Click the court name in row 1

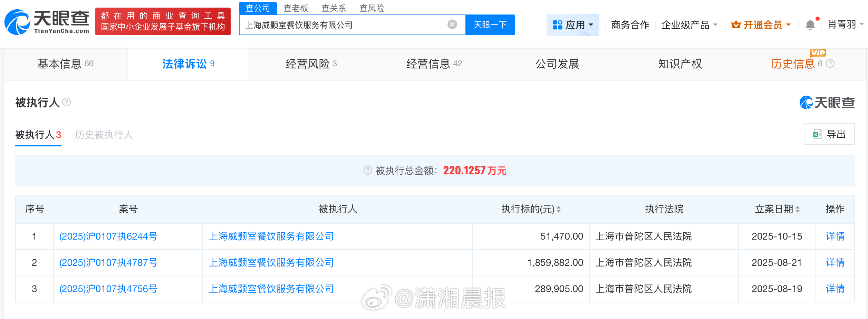[644, 236]
